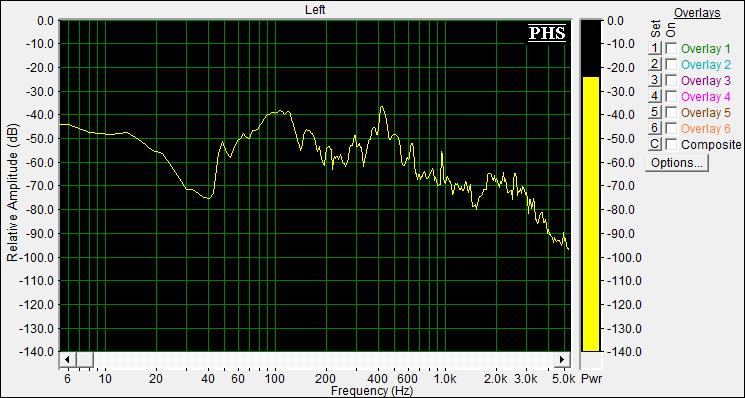
Task: Tick the Overlay 6 checkbox
Action: 671,128
